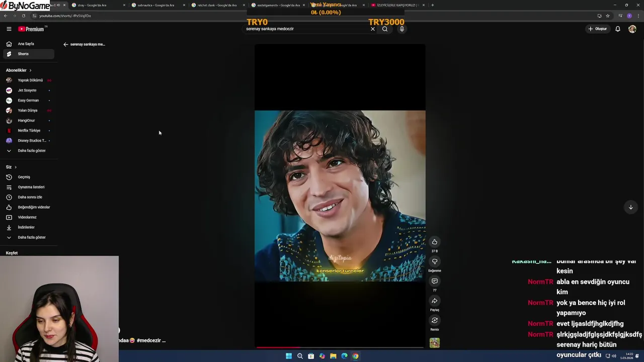Go to the next short arrow
644x362 pixels.
630,207
